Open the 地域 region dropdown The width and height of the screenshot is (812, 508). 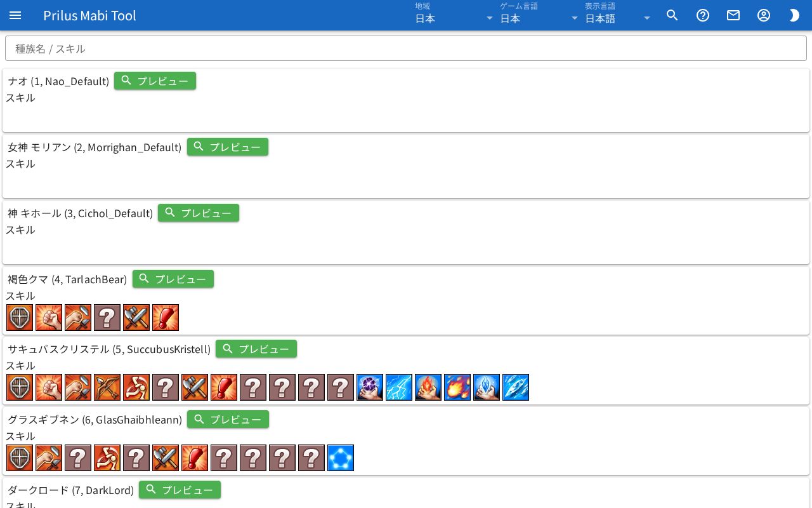click(x=454, y=15)
